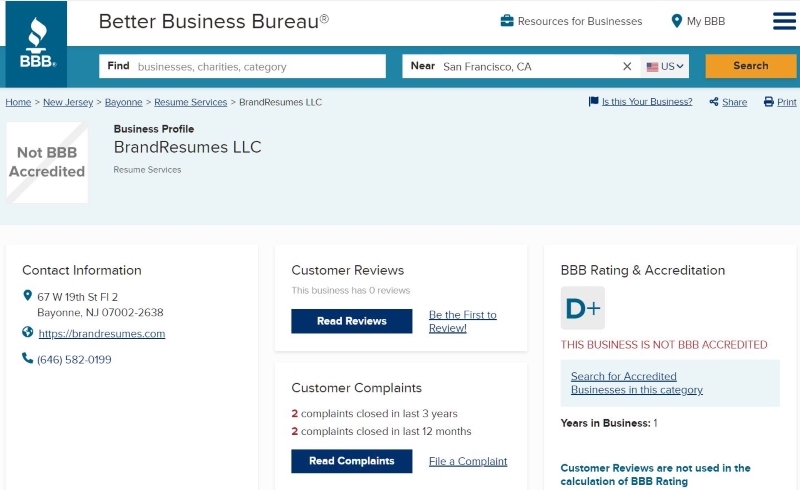Click the Find businesses search field
This screenshot has width=800, height=490.
click(242, 66)
